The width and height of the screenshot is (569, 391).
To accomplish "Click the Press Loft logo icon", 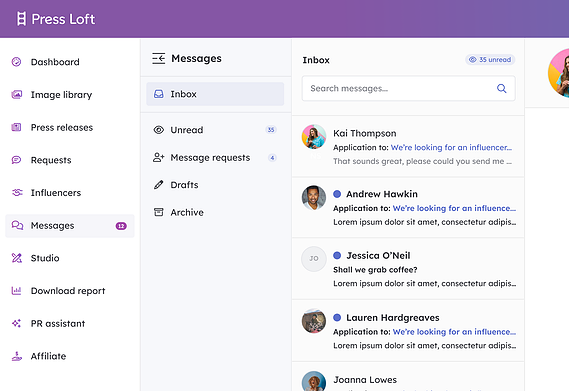I will pos(21,19).
